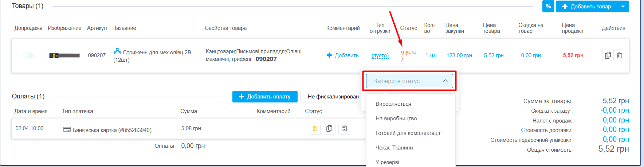
Task: Copy the product row with duplicate icon
Action: click(x=608, y=55)
